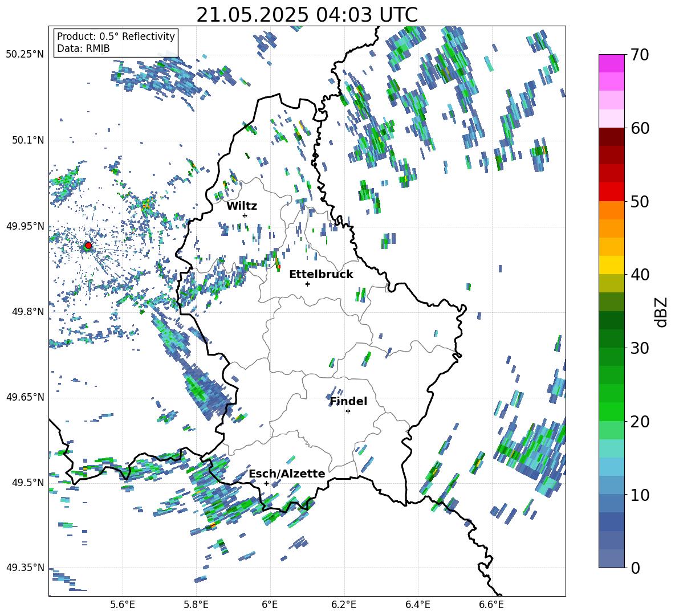Click the 49.65°N latitude label
Viewport: 675px width, 616px height.
25,397
